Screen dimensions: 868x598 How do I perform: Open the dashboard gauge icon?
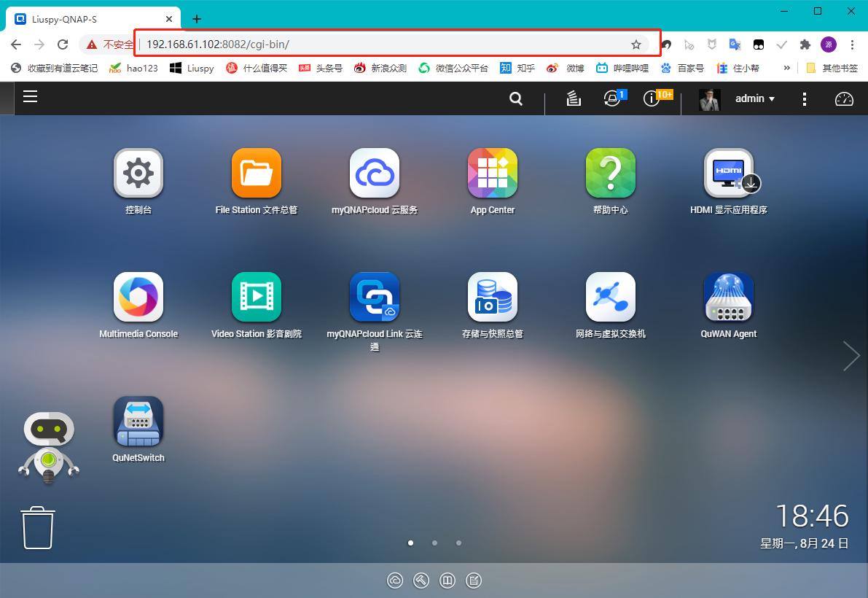(844, 98)
